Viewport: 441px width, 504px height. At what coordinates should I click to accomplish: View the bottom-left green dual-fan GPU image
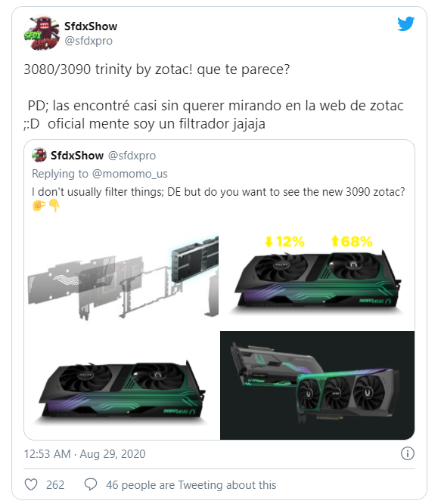[122, 385]
